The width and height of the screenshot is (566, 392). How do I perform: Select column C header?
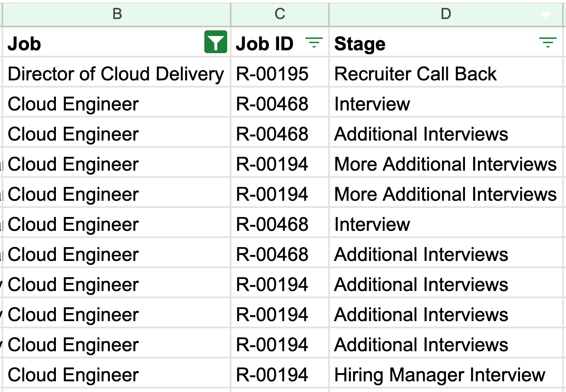click(x=280, y=14)
